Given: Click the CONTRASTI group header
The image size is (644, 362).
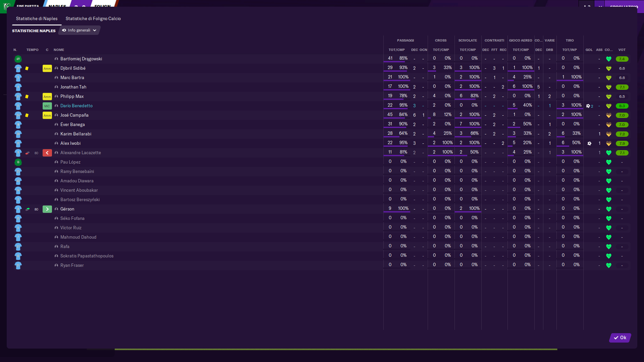Looking at the screenshot, I should pos(495,40).
